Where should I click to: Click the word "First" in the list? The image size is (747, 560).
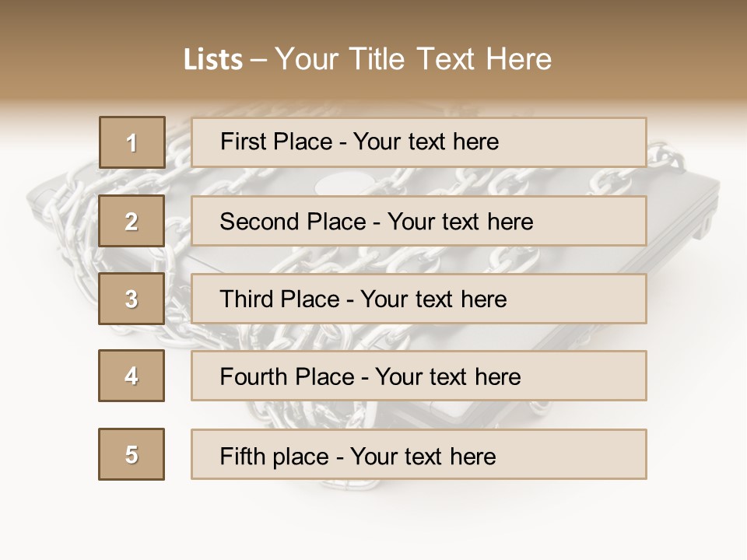pos(243,142)
